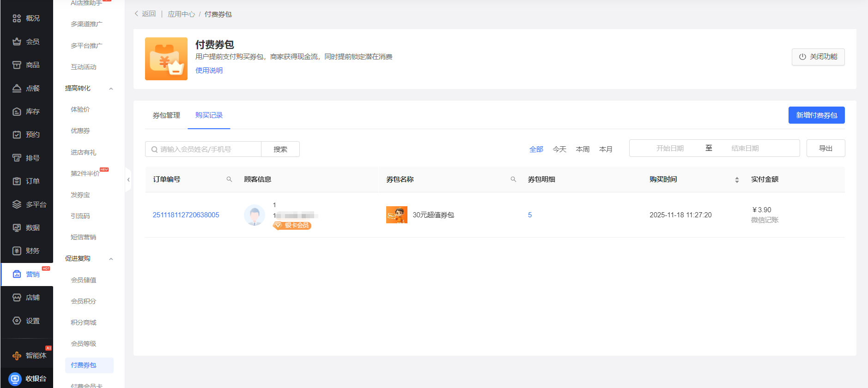
Task: Open the 点餐 ordering sidebar icon
Action: click(x=17, y=88)
